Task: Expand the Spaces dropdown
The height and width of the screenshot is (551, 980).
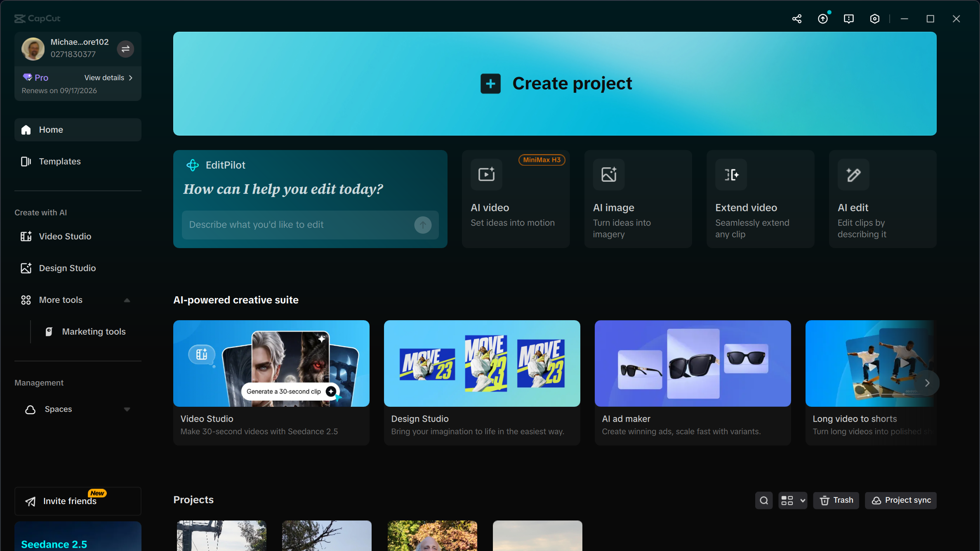Action: pyautogui.click(x=127, y=409)
